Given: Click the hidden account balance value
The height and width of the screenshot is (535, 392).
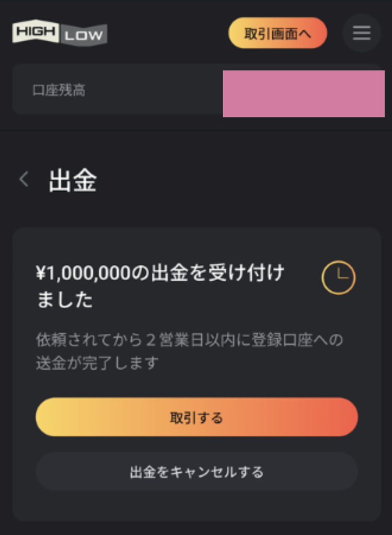Looking at the screenshot, I should [x=303, y=94].
